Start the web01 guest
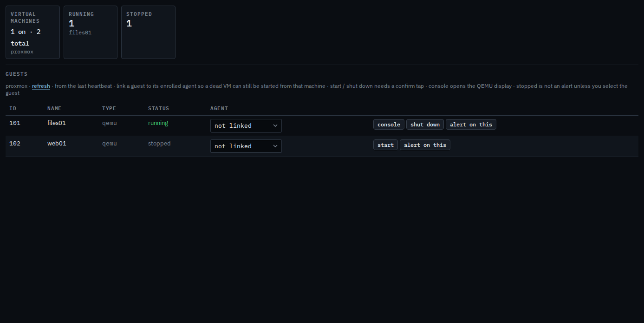644x323 pixels. pos(385,145)
